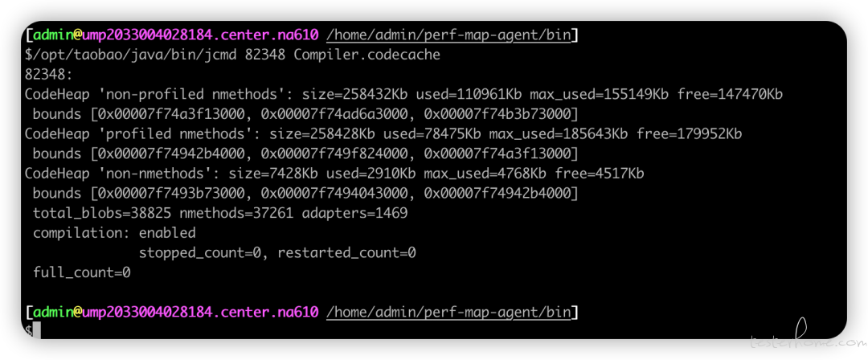
Task: Click the green admin username in the top prompt
Action: point(53,35)
